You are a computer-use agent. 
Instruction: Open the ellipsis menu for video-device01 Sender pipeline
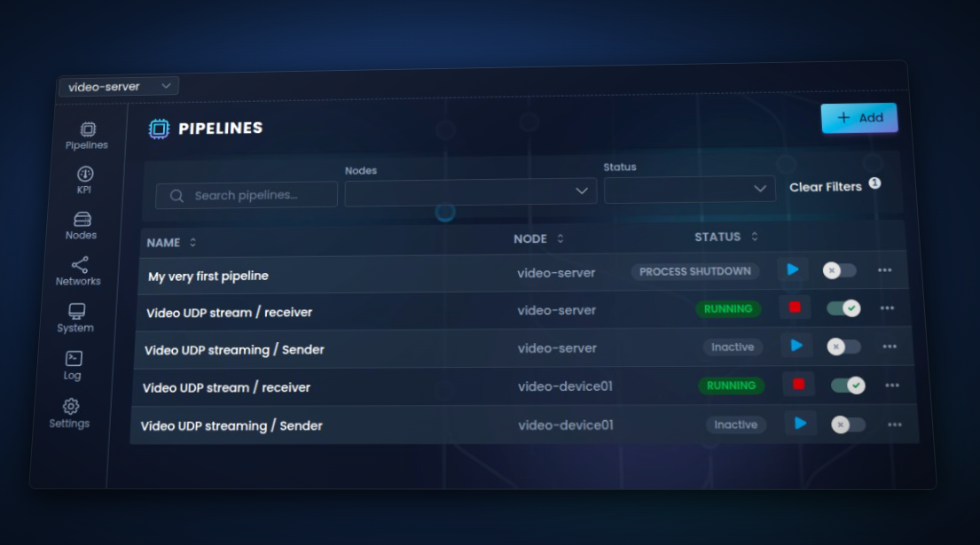point(894,424)
